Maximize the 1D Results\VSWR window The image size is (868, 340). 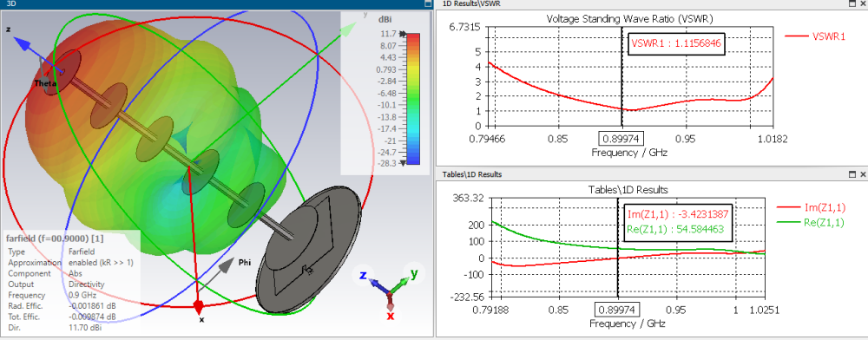[x=852, y=3]
